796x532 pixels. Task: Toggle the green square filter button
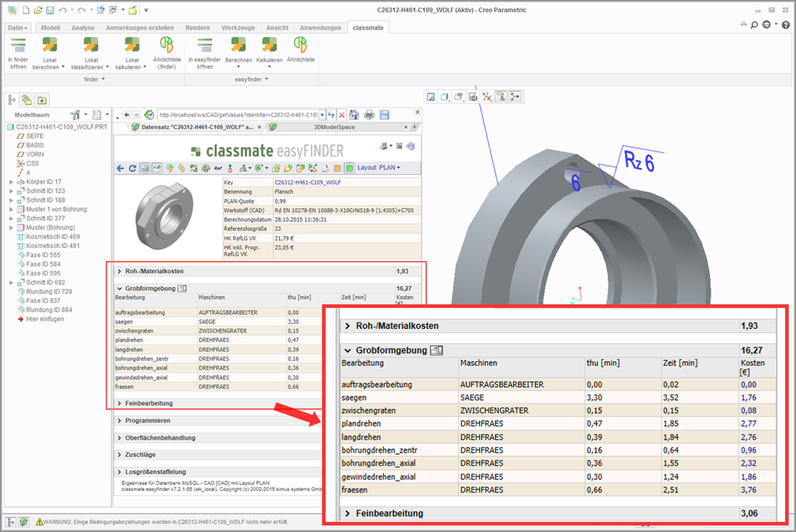click(349, 168)
